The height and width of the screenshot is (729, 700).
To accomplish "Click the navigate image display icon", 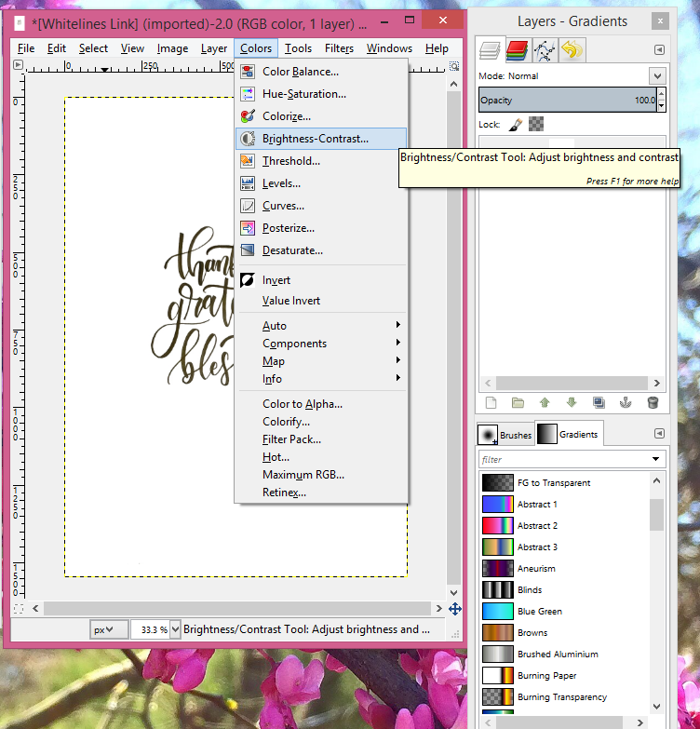I will [454, 609].
